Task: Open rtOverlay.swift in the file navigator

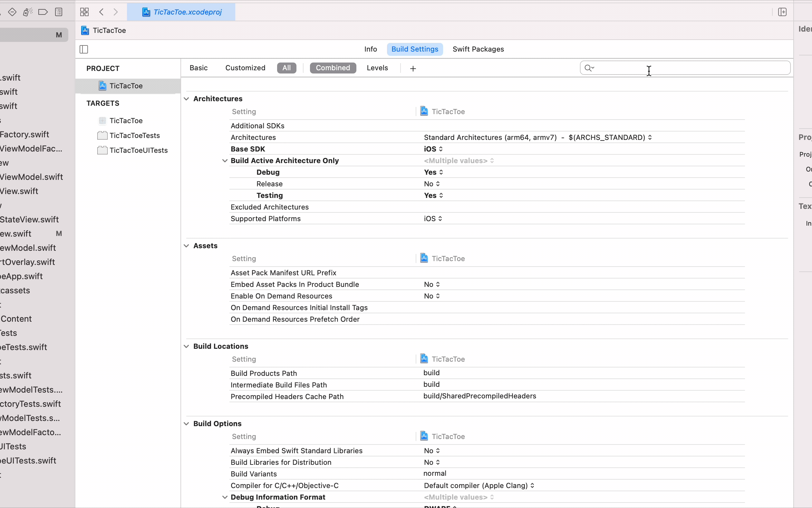Action: tap(27, 262)
